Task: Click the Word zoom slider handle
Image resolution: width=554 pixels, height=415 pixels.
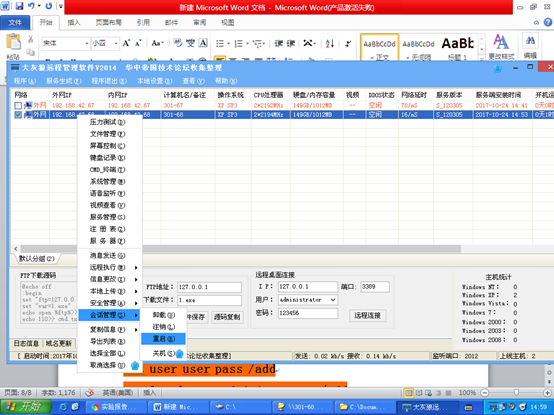Action: point(516,393)
